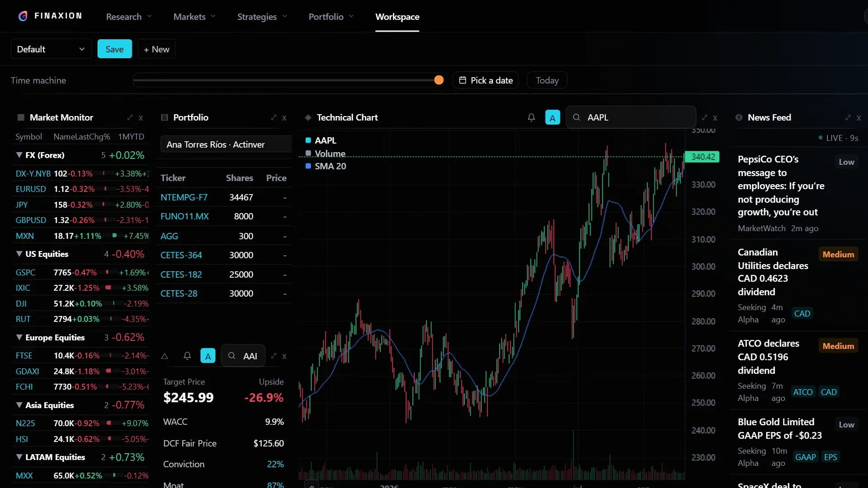Click the bell icon in the valuation panel
This screenshot has height=488, width=868.
[187, 356]
